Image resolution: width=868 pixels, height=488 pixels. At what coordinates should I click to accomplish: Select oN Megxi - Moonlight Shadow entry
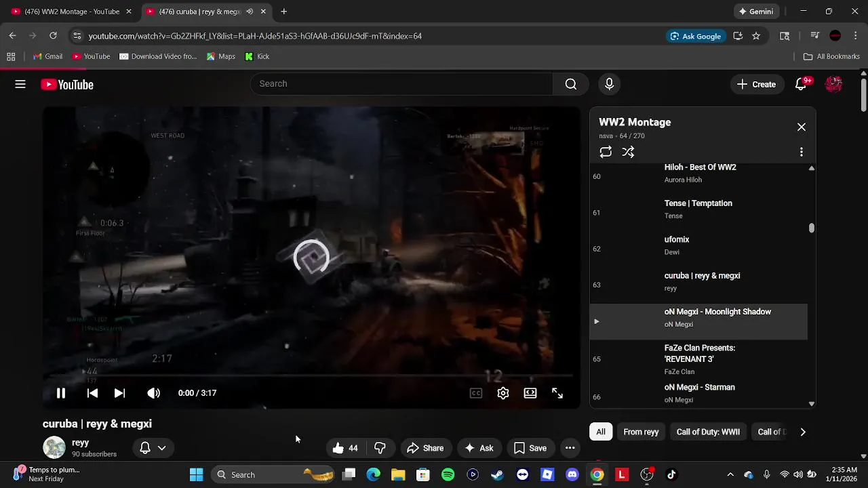[698, 321]
